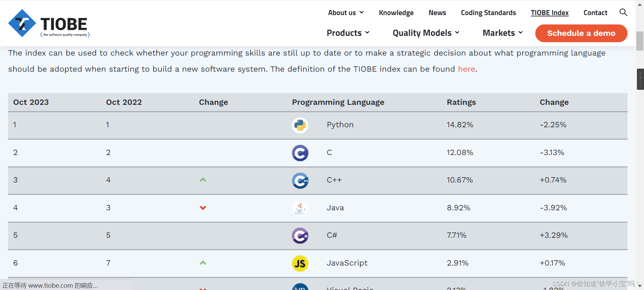Viewport: 644px width, 290px height.
Task: Expand the About us menu
Action: click(x=346, y=13)
